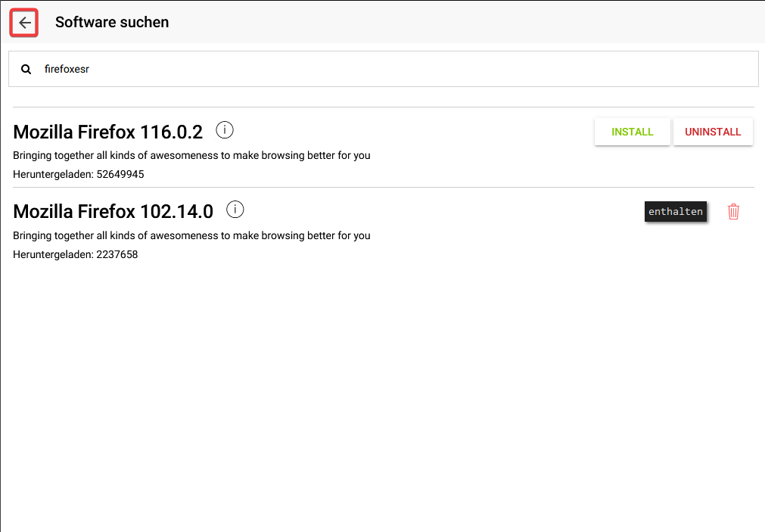Open info for Mozilla Firefox 102.14.0
765x532 pixels.
(x=235, y=210)
